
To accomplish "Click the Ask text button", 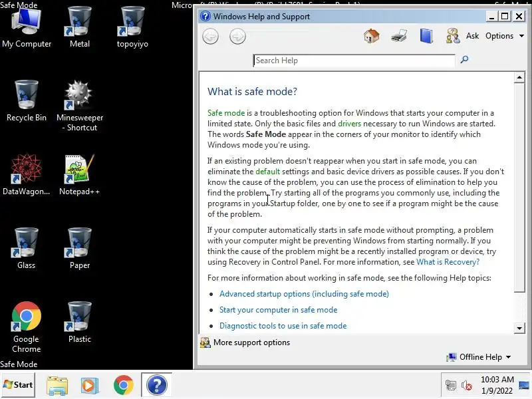I will pyautogui.click(x=472, y=36).
